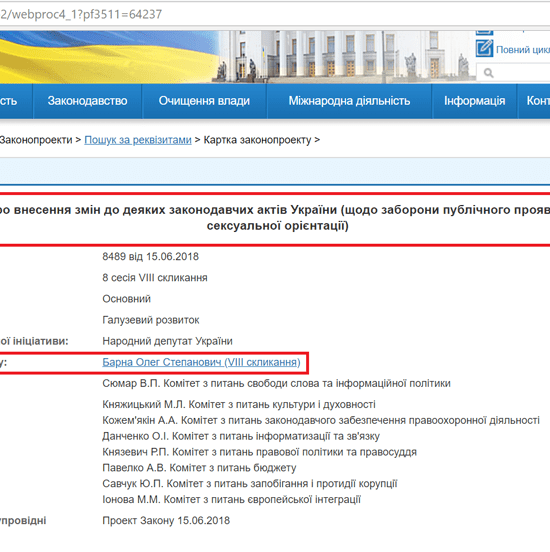
Task: Select the Княжицький М.Л. committee row
Action: [x=239, y=404]
